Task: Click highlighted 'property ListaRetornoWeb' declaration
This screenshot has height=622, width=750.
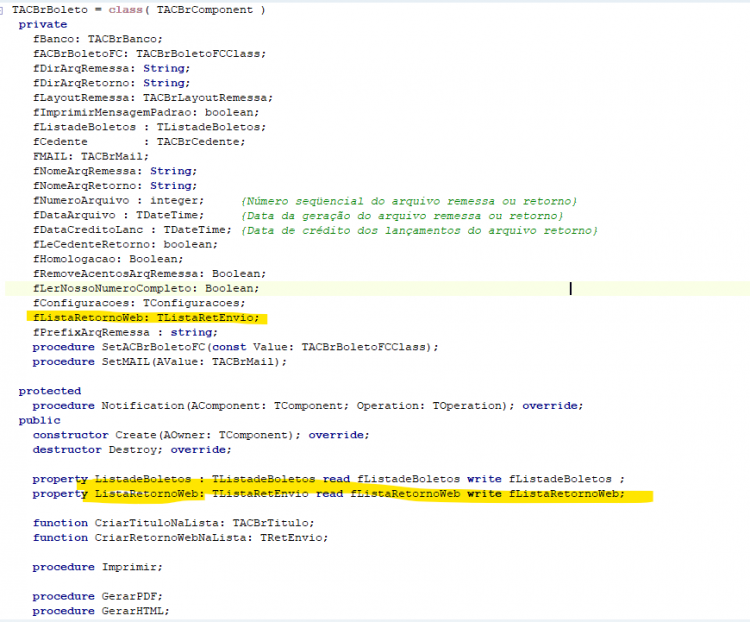Action: (x=329, y=494)
